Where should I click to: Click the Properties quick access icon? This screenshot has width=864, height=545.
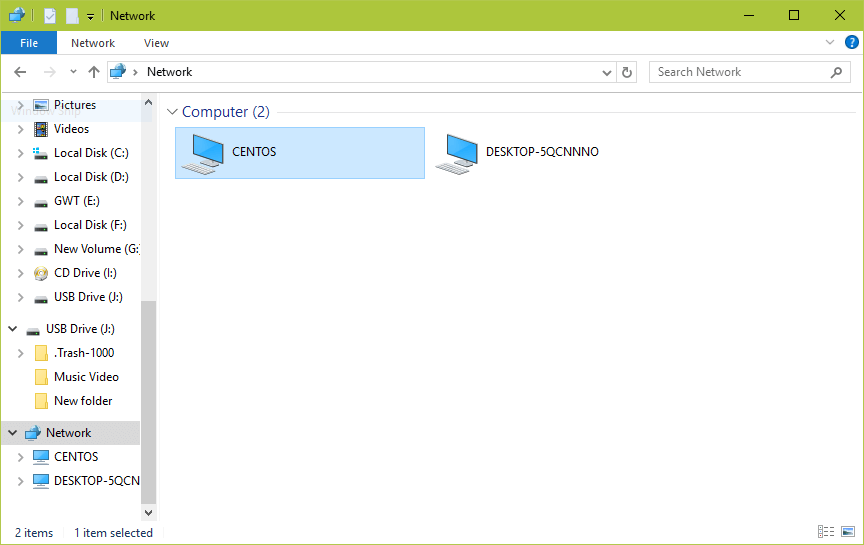[x=50, y=16]
